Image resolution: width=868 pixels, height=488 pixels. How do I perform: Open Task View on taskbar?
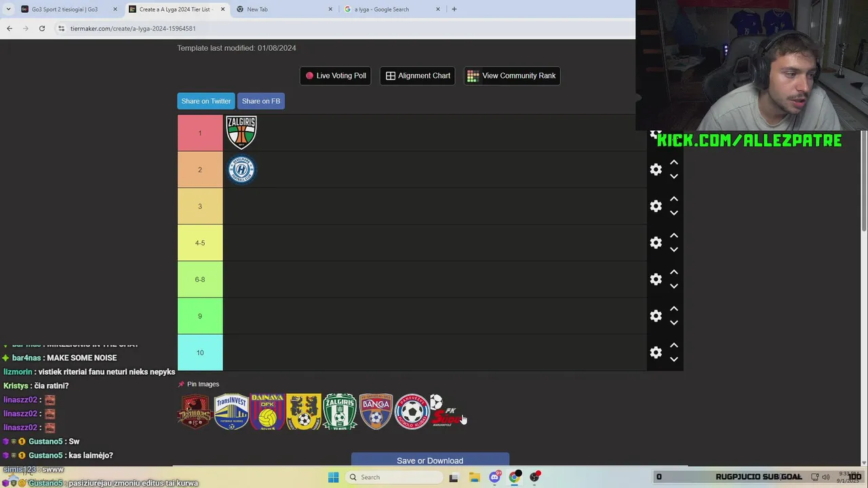click(454, 477)
